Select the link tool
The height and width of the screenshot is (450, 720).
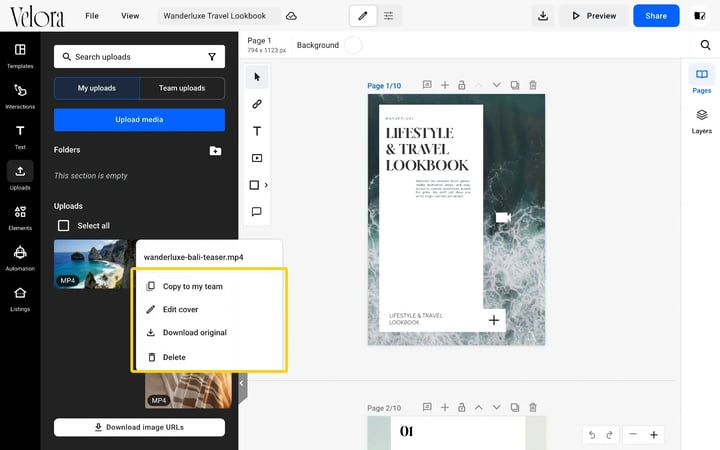pyautogui.click(x=257, y=104)
